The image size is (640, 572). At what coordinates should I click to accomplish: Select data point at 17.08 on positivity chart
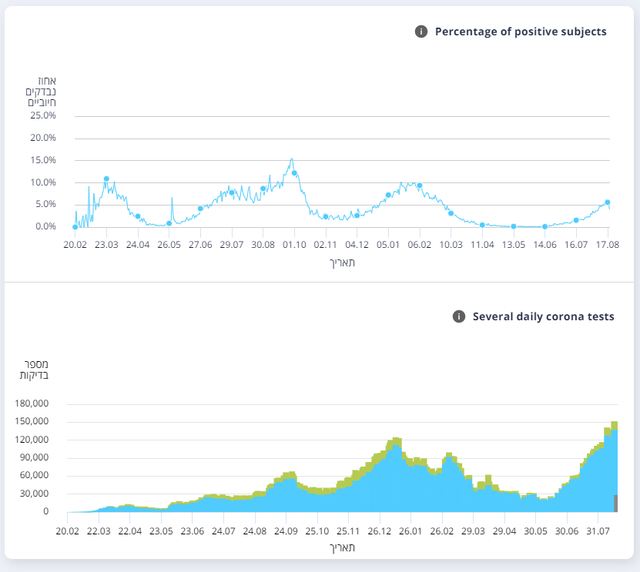607,203
